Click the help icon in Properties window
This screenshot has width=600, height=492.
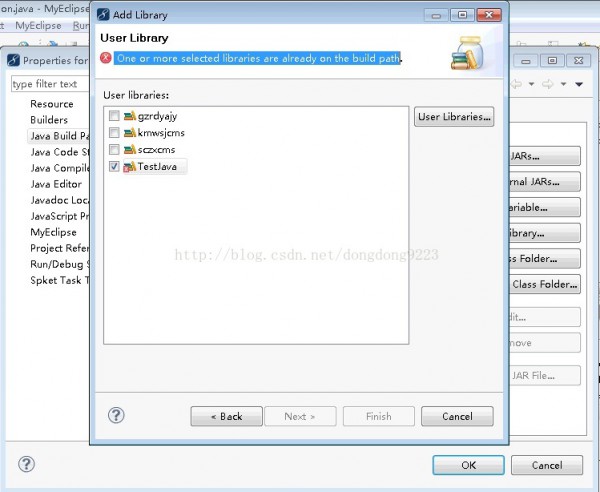26,464
